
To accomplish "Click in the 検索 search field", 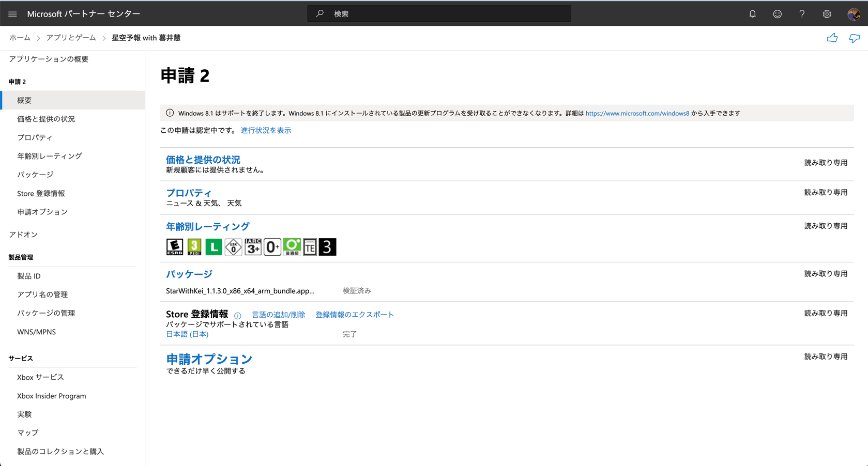I will click(x=439, y=14).
